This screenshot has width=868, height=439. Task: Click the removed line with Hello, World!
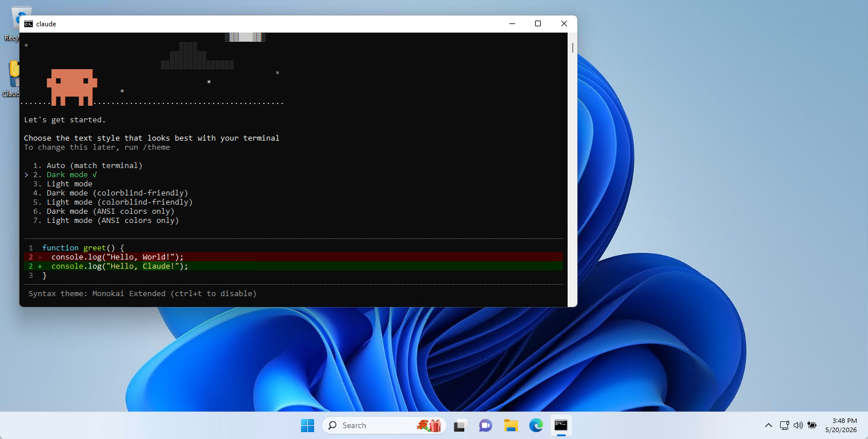coord(294,257)
